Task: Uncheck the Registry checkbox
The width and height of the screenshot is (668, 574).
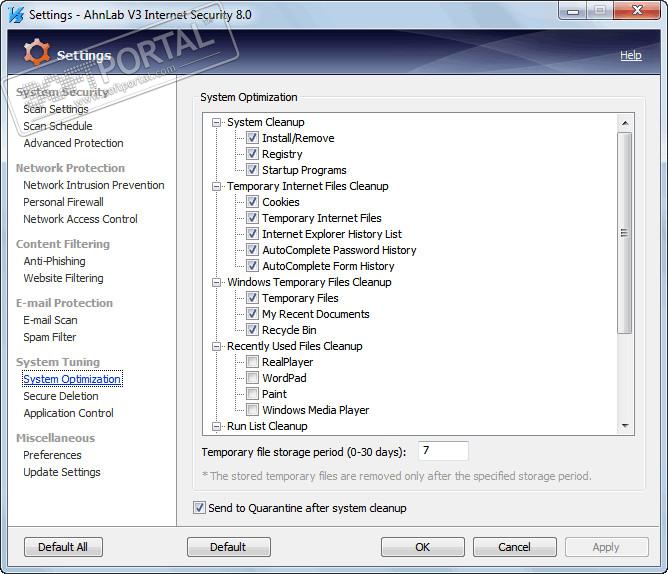Action: (x=252, y=154)
